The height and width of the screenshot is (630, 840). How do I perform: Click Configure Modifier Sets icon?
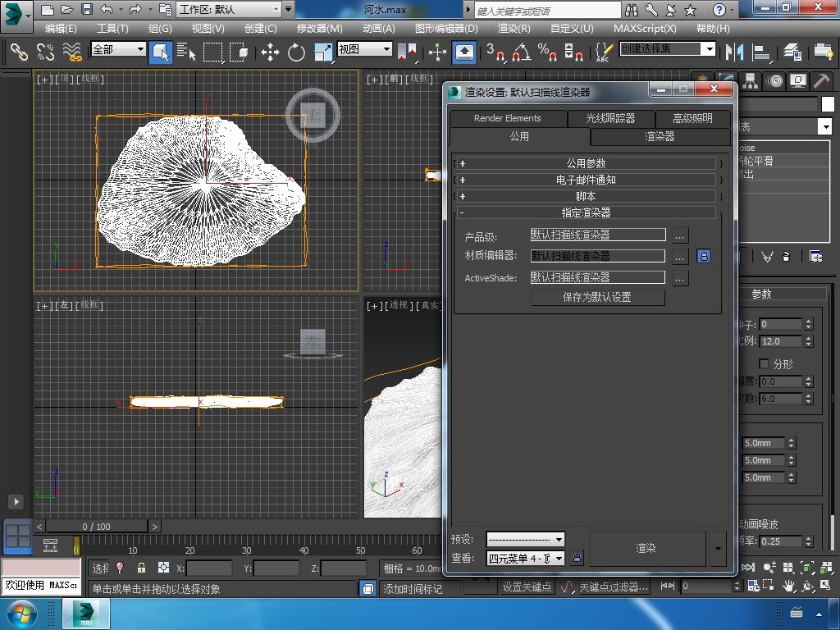(816, 257)
